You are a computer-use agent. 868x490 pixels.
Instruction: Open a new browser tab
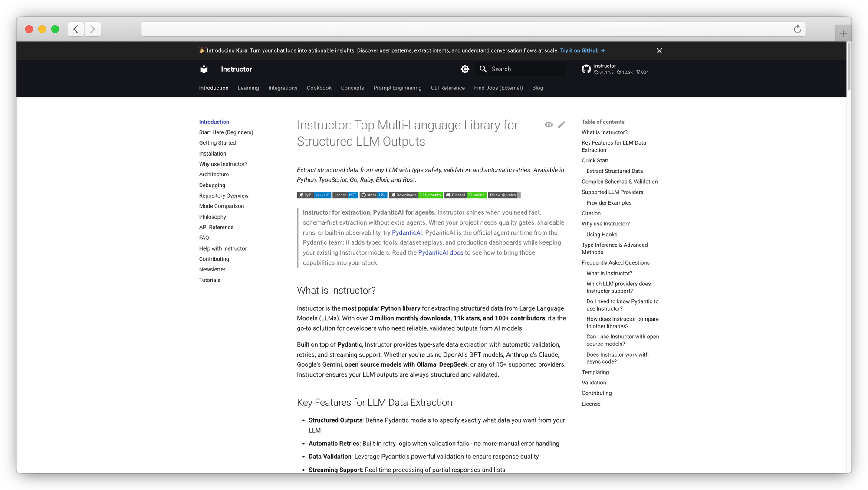[843, 33]
